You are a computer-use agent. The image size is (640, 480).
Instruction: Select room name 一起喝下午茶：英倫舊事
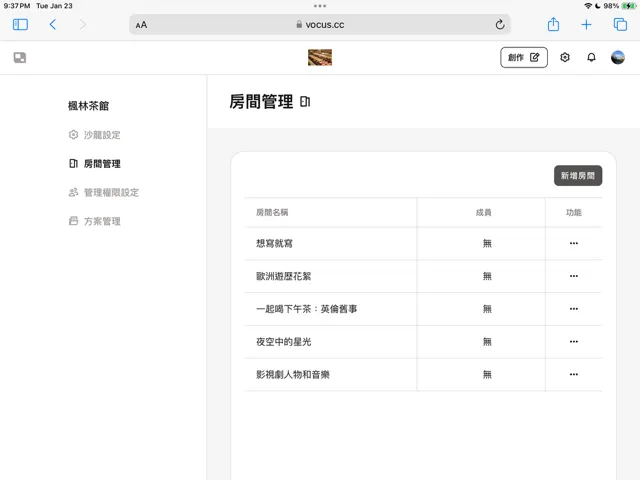point(307,309)
